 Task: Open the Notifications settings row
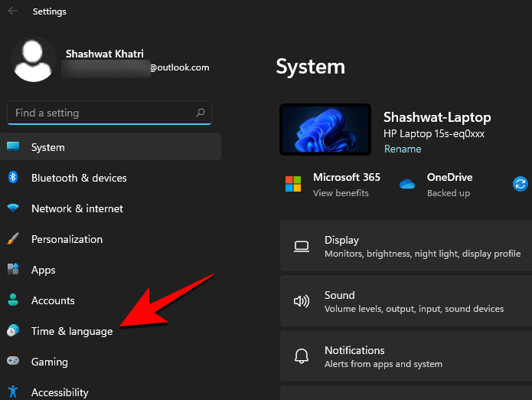406,356
